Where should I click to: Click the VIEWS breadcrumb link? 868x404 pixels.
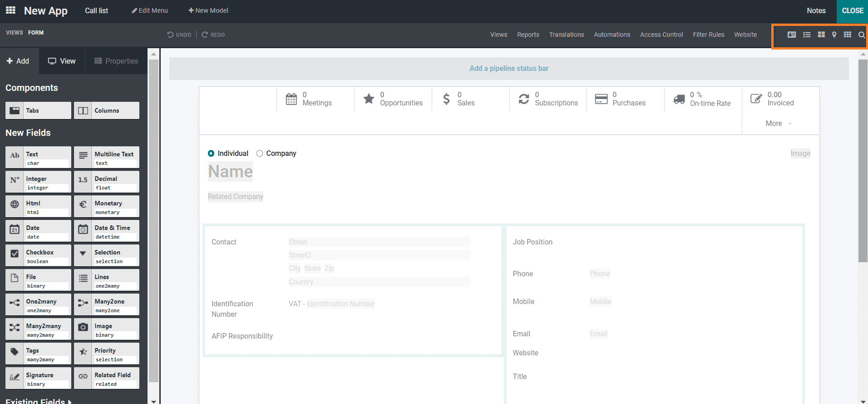point(15,33)
